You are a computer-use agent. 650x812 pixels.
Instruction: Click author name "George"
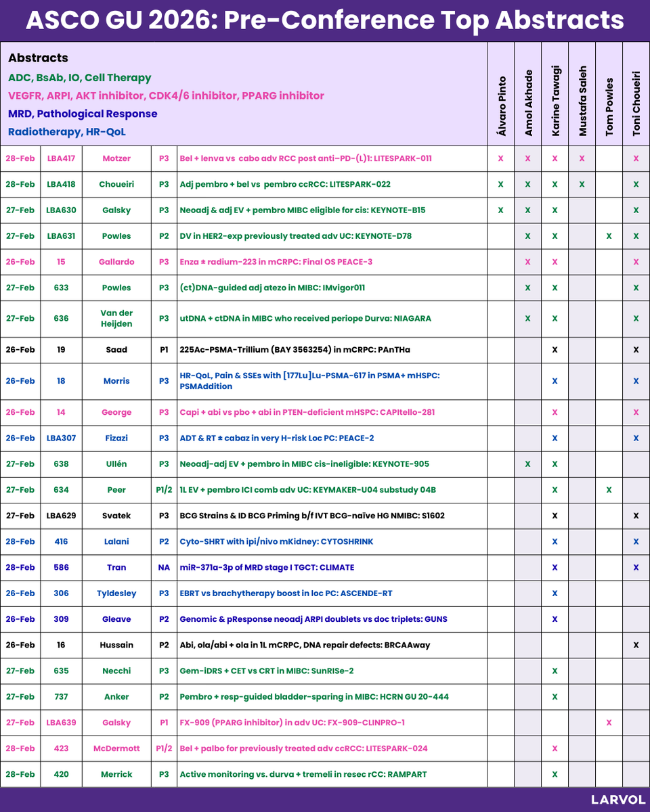(116, 412)
